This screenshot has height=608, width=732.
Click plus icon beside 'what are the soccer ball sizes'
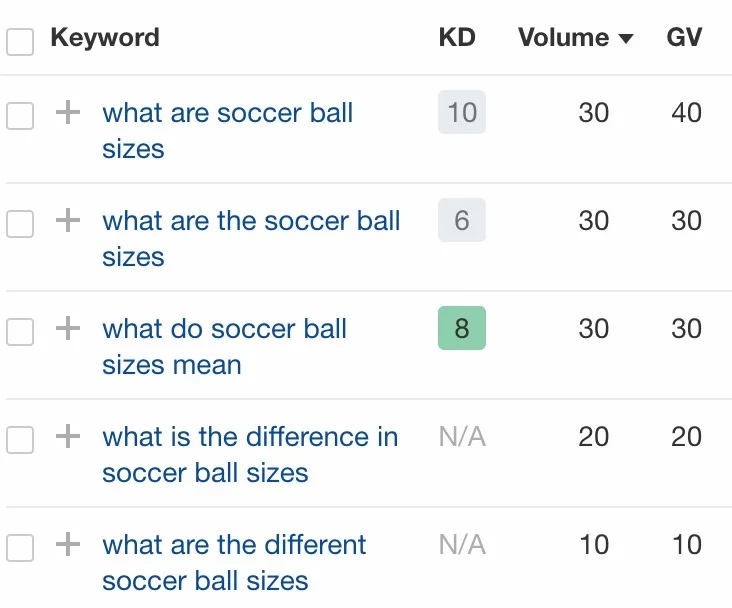tap(67, 221)
